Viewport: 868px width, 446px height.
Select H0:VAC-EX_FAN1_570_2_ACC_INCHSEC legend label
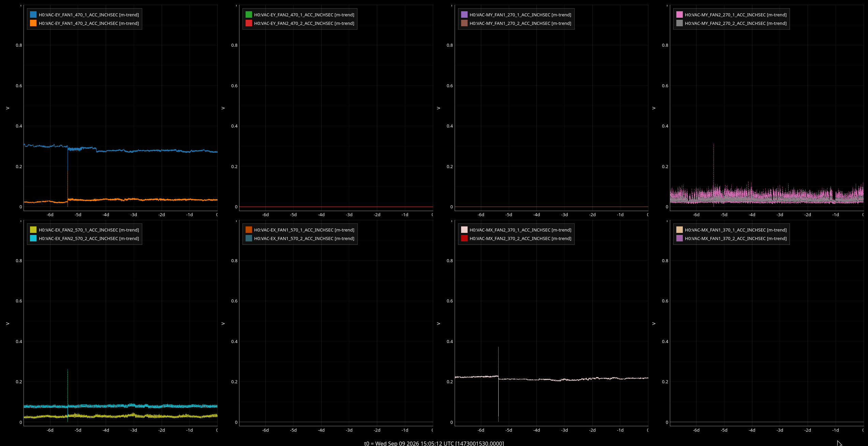pos(304,238)
